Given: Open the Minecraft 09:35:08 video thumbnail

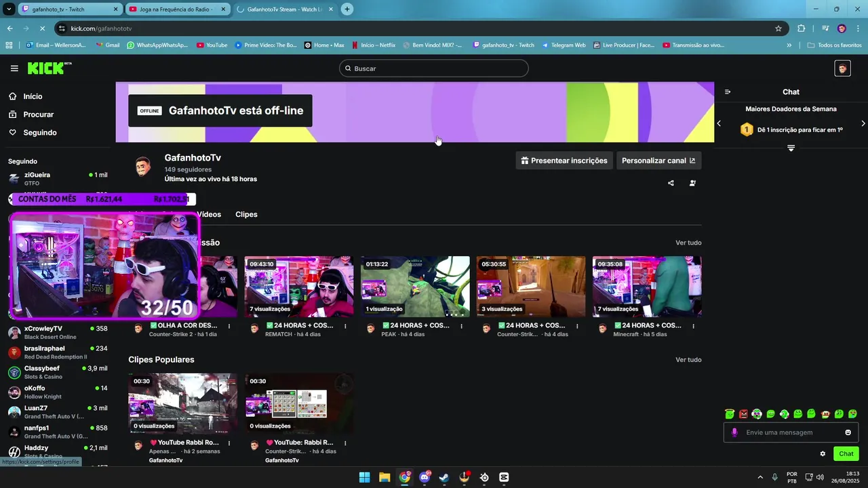Looking at the screenshot, I should click(647, 287).
